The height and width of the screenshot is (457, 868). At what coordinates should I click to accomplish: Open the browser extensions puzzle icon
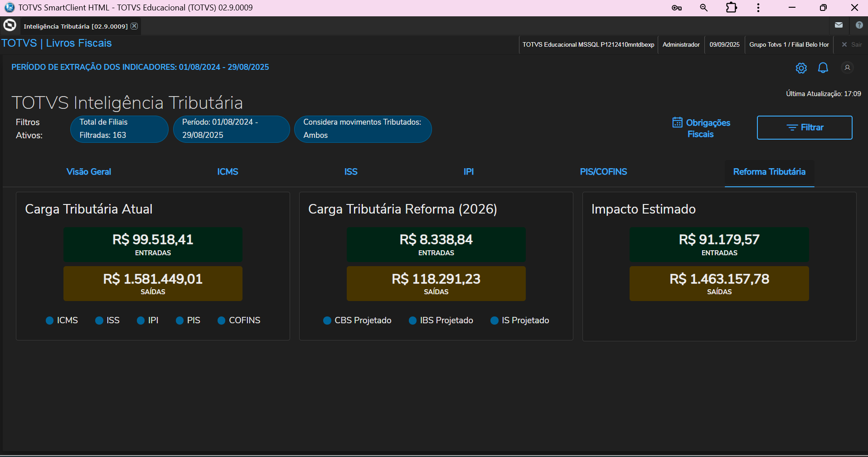(x=731, y=8)
